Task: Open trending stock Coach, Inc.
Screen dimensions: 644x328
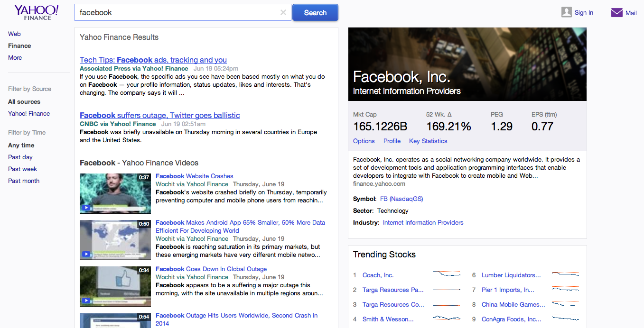Action: (x=378, y=275)
